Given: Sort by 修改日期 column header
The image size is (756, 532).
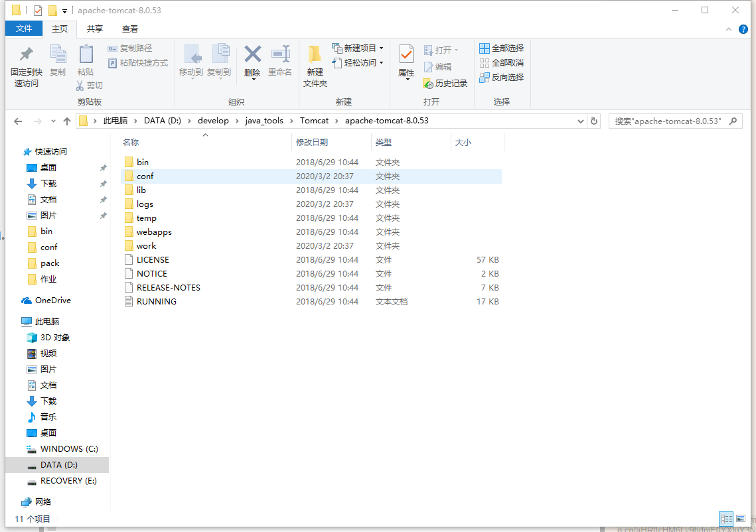Looking at the screenshot, I should [312, 142].
